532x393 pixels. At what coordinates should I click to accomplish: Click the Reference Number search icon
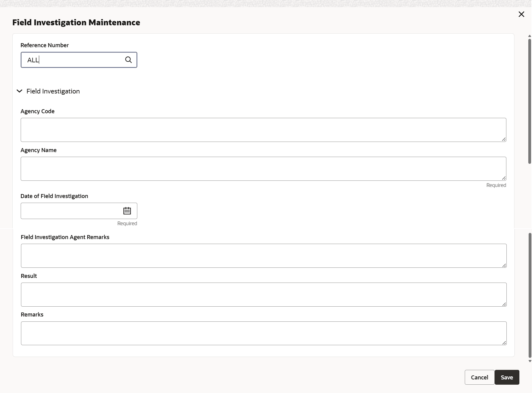coord(128,60)
